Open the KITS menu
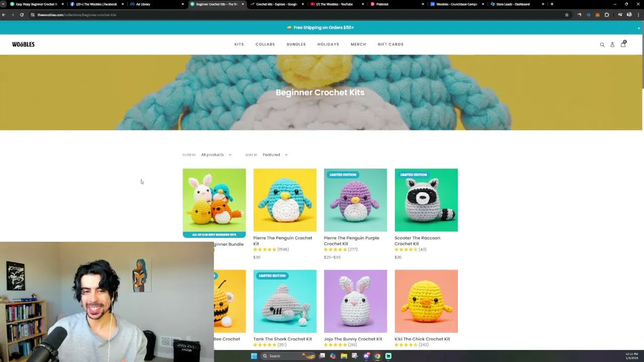Screen dimensions: 644x362 point(239,44)
